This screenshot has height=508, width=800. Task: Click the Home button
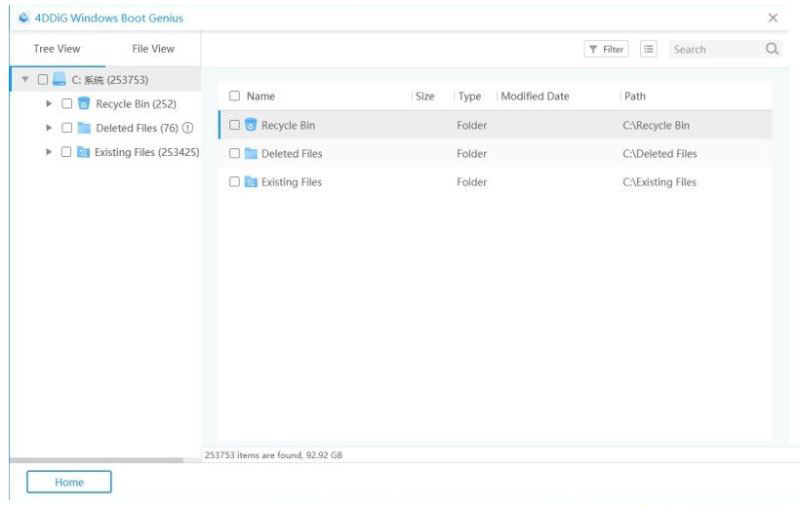[69, 482]
